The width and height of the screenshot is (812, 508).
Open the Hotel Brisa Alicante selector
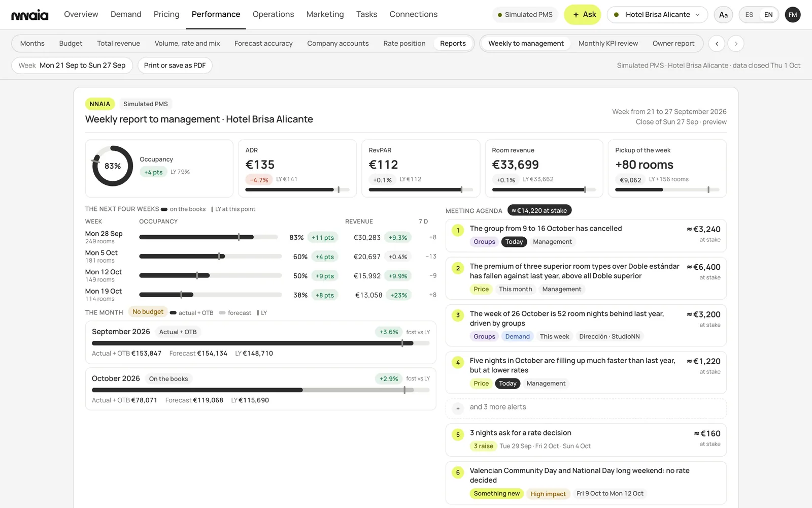[x=657, y=15]
